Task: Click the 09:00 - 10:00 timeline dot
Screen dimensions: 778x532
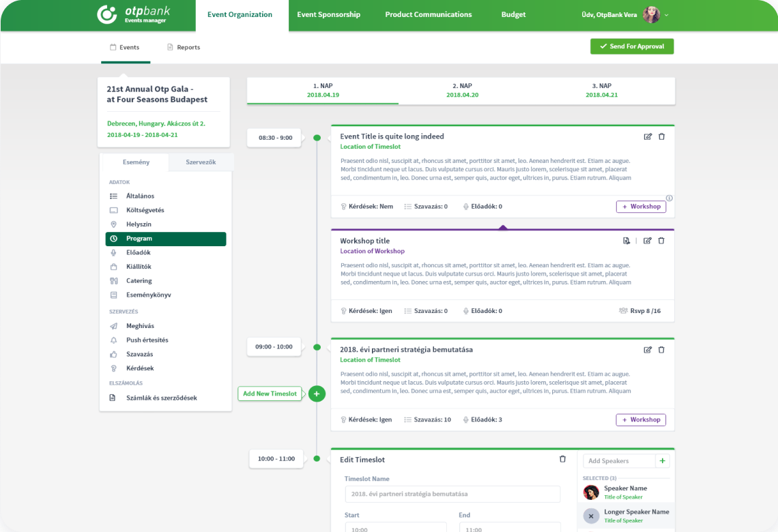Action: (317, 348)
